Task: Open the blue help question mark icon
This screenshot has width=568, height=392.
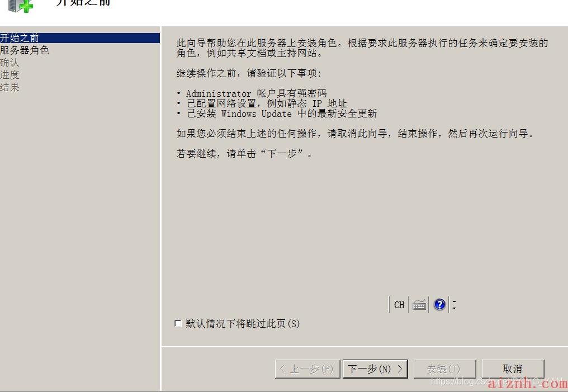Action: coord(440,305)
